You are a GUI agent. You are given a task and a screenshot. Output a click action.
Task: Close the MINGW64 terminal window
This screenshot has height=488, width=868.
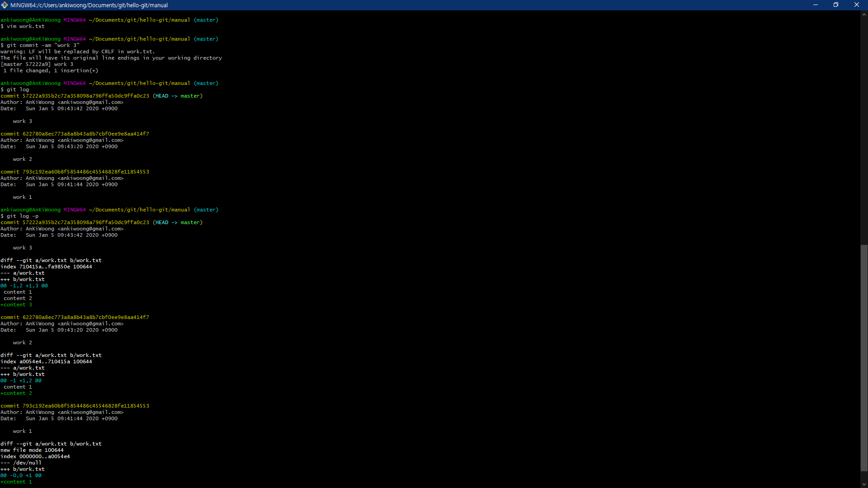coord(856,5)
